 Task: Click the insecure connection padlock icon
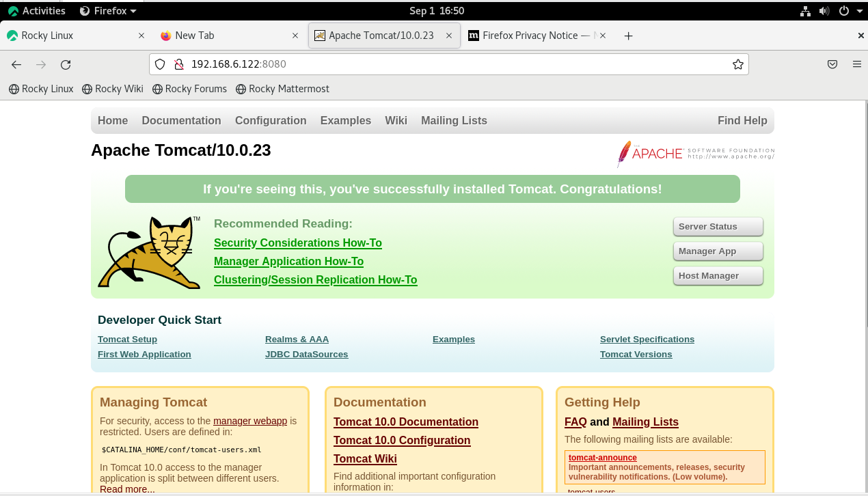[179, 64]
